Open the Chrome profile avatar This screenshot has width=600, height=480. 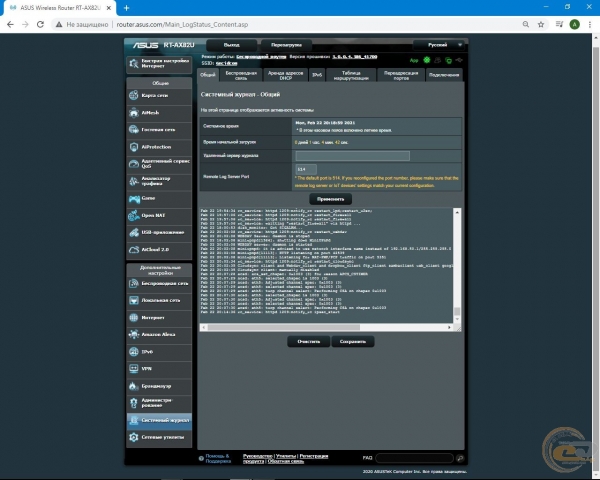tap(574, 24)
